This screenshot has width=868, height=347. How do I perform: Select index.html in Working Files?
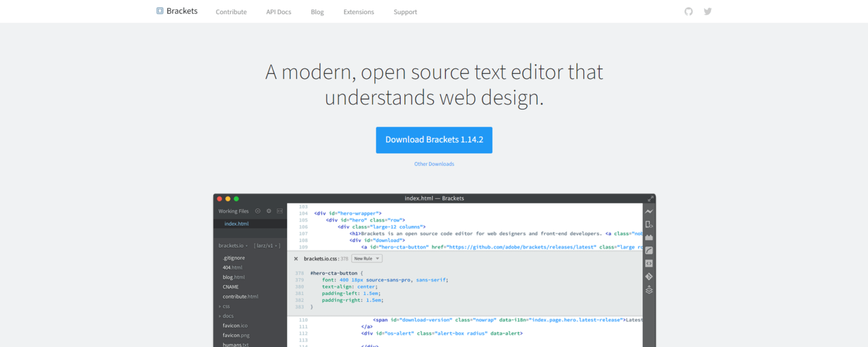(236, 223)
